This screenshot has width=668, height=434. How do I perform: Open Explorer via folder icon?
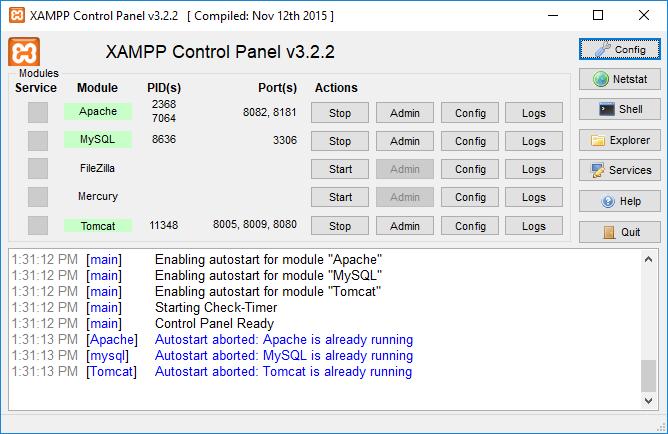[x=619, y=140]
